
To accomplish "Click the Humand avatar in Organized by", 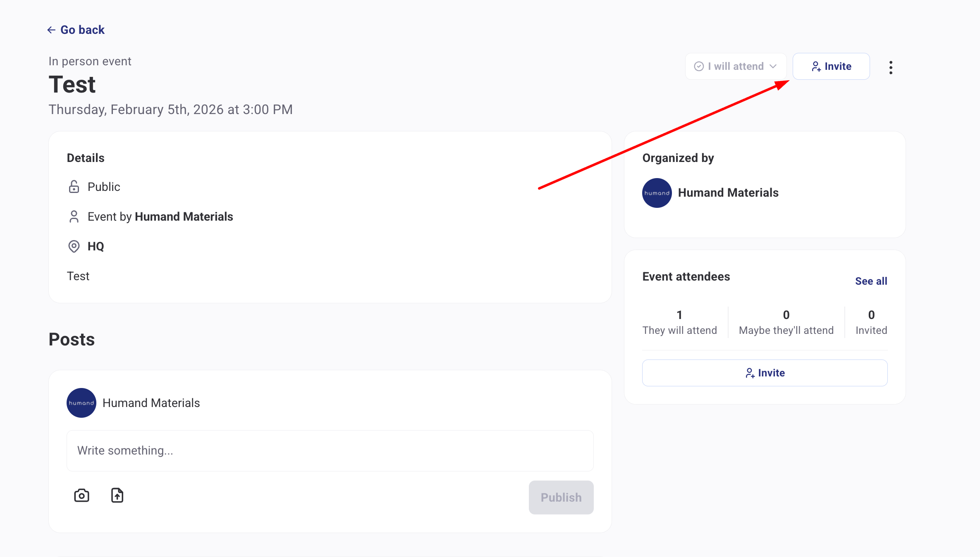I will click(x=657, y=193).
